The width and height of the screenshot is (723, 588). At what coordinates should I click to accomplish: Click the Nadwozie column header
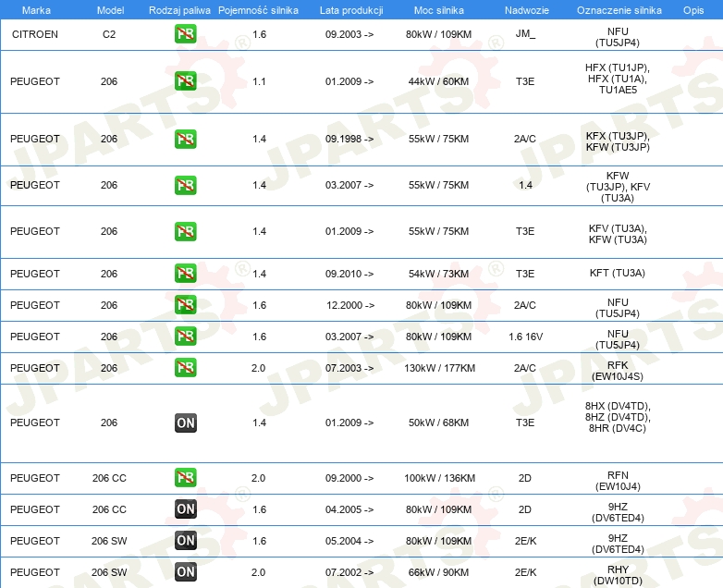(x=527, y=10)
